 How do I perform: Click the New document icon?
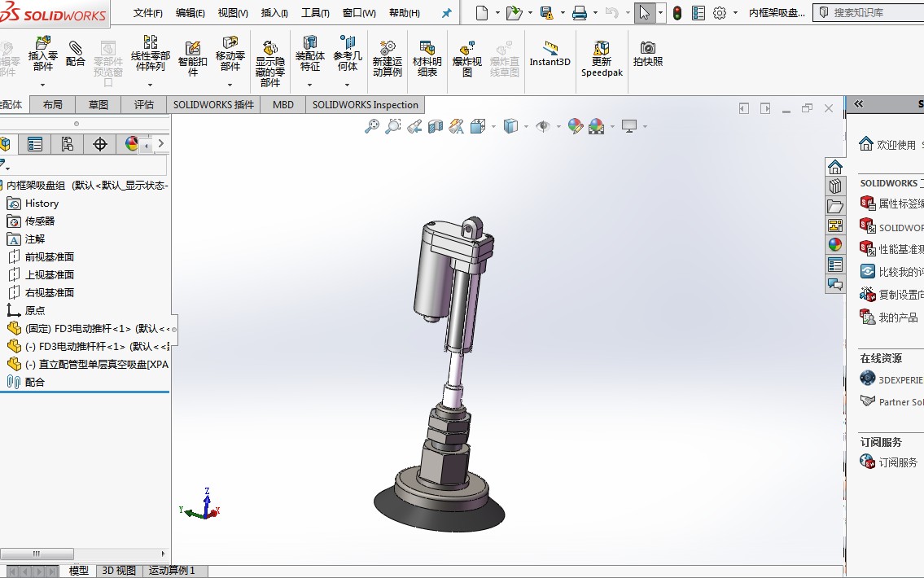pyautogui.click(x=482, y=12)
